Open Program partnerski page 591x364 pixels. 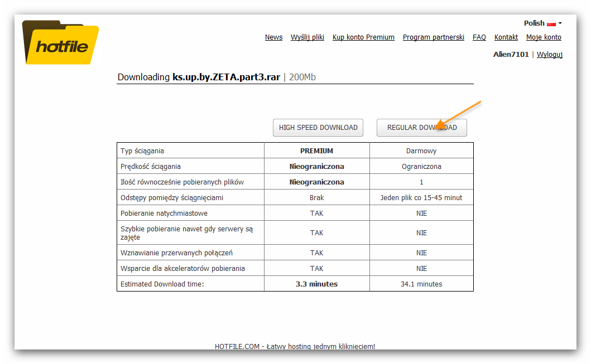[x=434, y=37]
